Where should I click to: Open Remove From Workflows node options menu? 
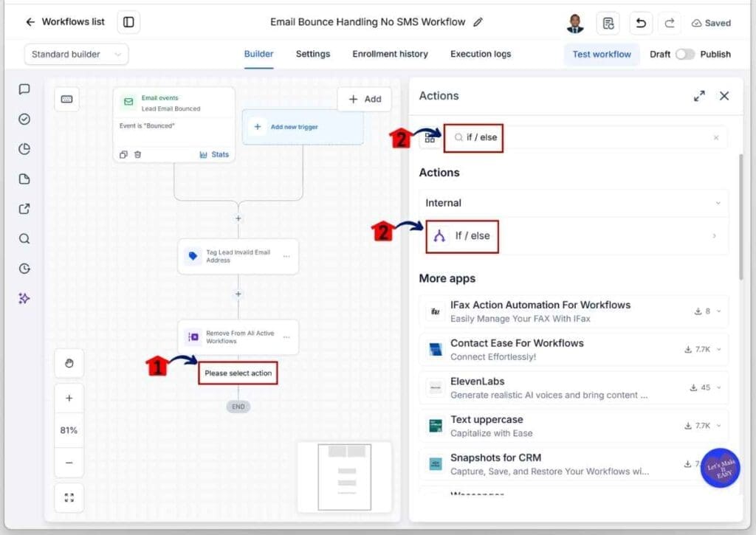pyautogui.click(x=287, y=337)
